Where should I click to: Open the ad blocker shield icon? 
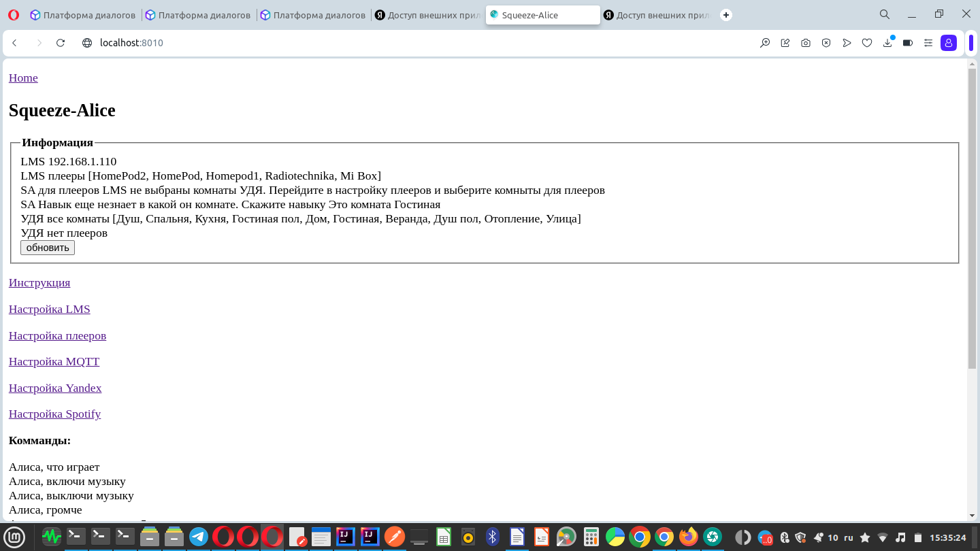point(826,43)
